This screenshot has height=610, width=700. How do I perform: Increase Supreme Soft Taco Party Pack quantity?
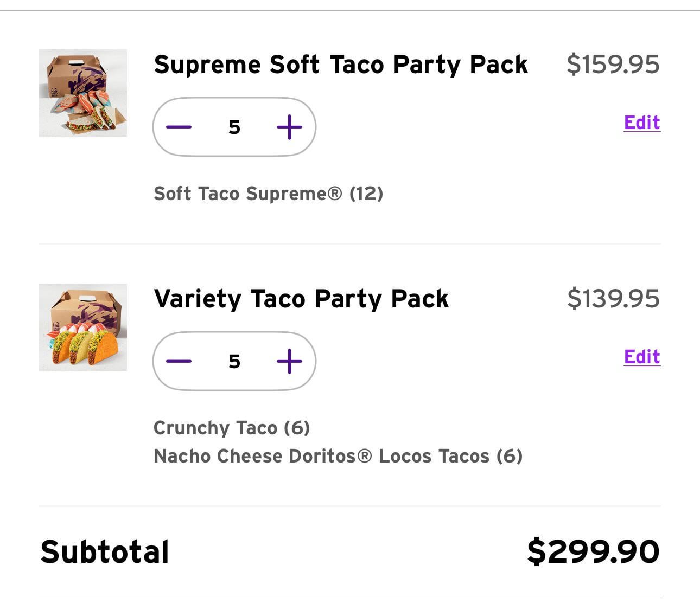[289, 127]
